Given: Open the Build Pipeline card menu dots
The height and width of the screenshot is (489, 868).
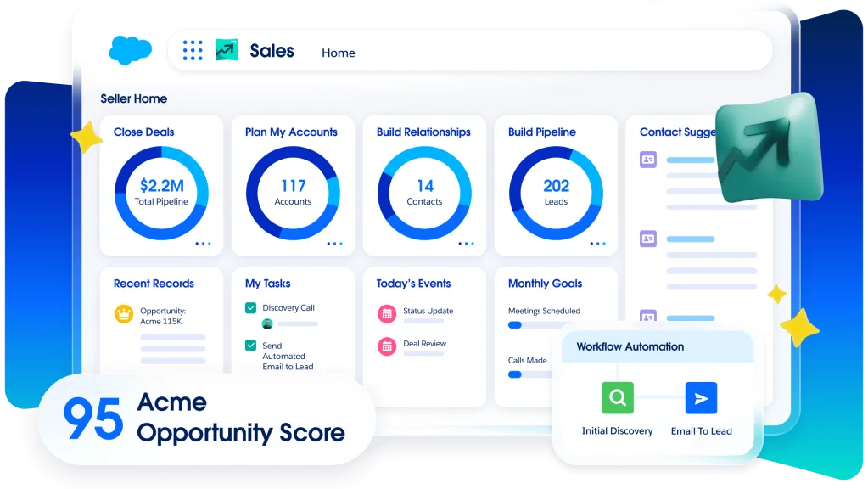Looking at the screenshot, I should (x=598, y=243).
